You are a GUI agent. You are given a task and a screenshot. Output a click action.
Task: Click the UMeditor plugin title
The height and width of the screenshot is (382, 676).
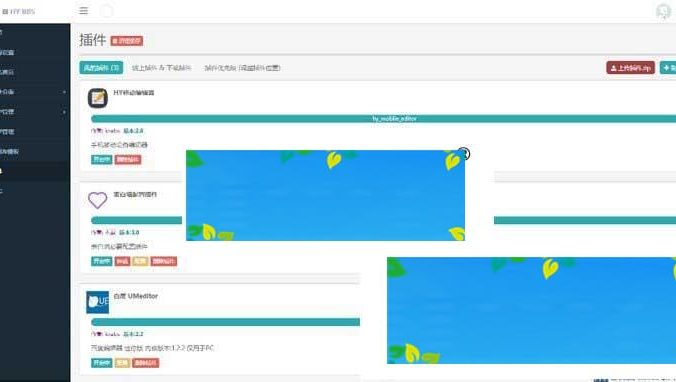point(135,296)
